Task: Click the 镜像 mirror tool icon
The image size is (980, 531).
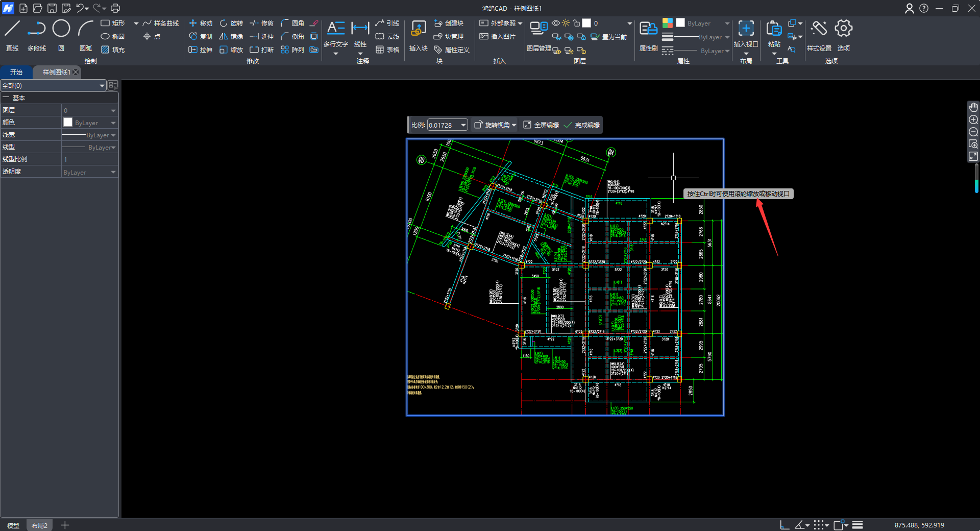Action: pos(224,37)
